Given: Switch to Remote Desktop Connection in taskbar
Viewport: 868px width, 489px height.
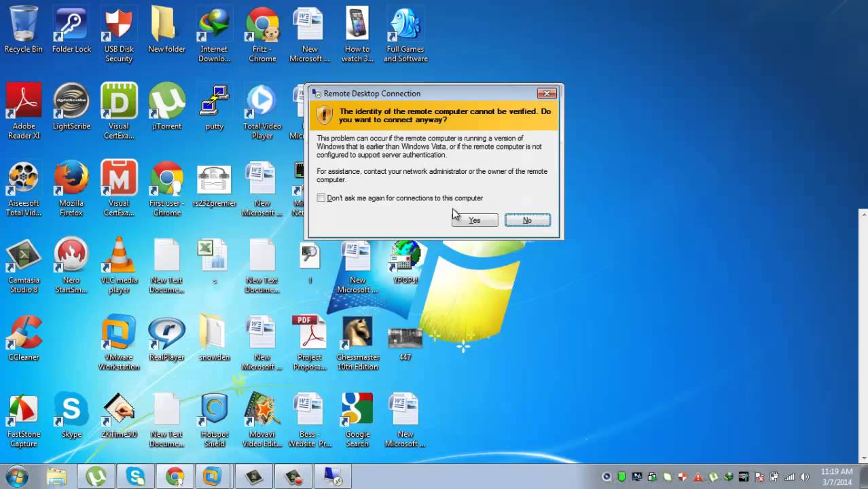Looking at the screenshot, I should click(x=333, y=477).
